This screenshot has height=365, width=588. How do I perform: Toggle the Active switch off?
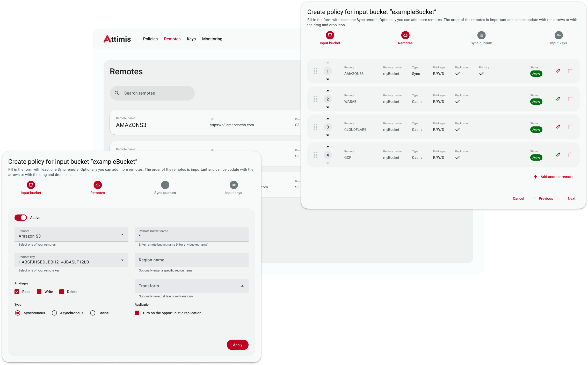[21, 218]
